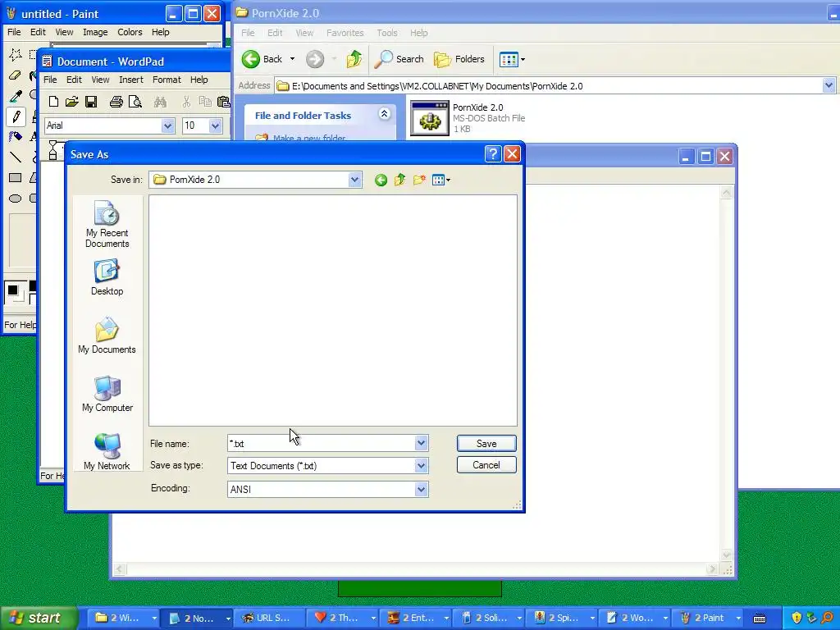Open My Network in Save As places bar

coord(107,452)
